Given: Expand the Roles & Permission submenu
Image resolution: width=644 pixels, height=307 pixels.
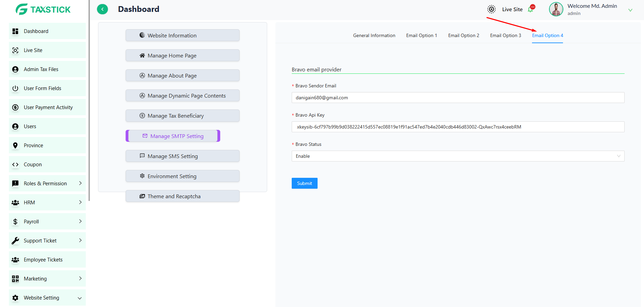Looking at the screenshot, I should point(80,183).
